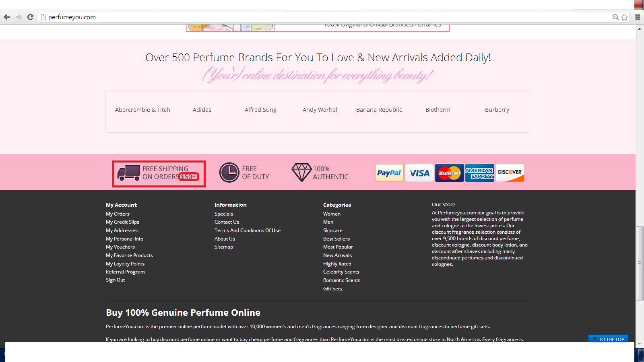
Task: Select the MasterCard payment logo
Action: [x=449, y=173]
